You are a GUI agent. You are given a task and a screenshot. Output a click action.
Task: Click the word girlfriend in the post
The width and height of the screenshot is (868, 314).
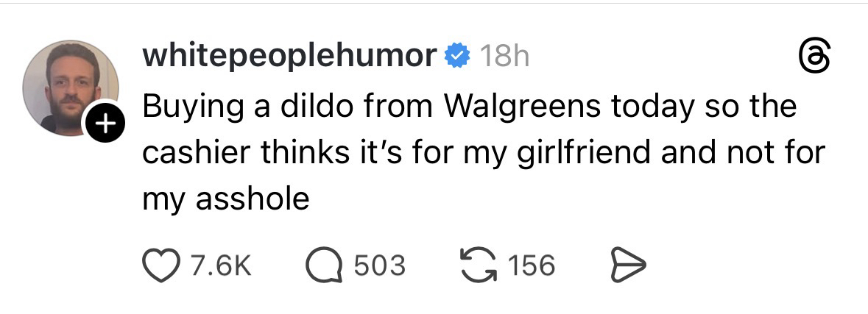[584, 154]
